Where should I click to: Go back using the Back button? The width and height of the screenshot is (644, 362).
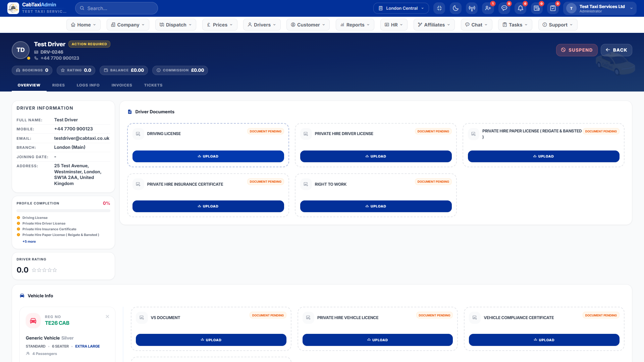[616, 50]
